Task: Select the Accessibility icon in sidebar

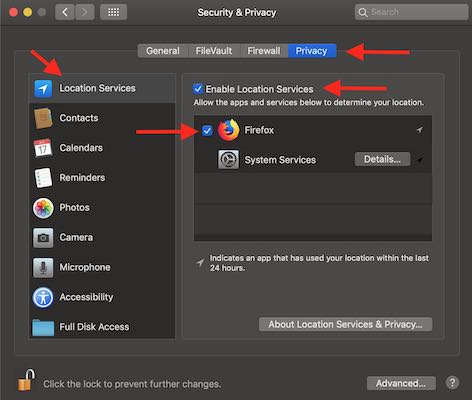Action: pos(43,297)
